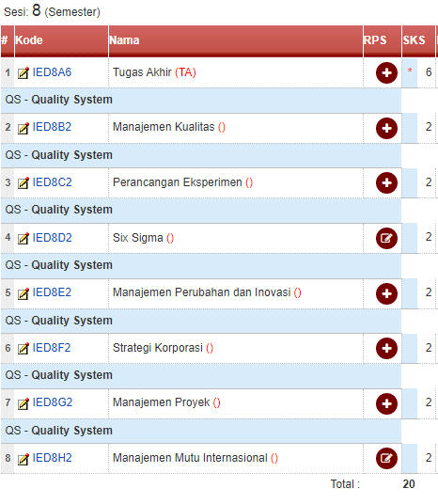Click the edit pencil beside IED8A6
Image resolution: width=438 pixels, height=504 pixels.
23,73
